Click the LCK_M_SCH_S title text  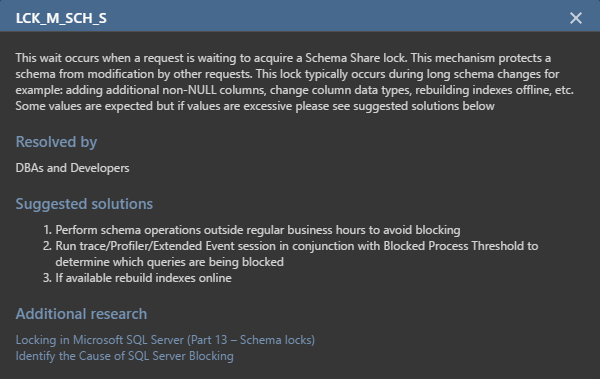pos(61,18)
